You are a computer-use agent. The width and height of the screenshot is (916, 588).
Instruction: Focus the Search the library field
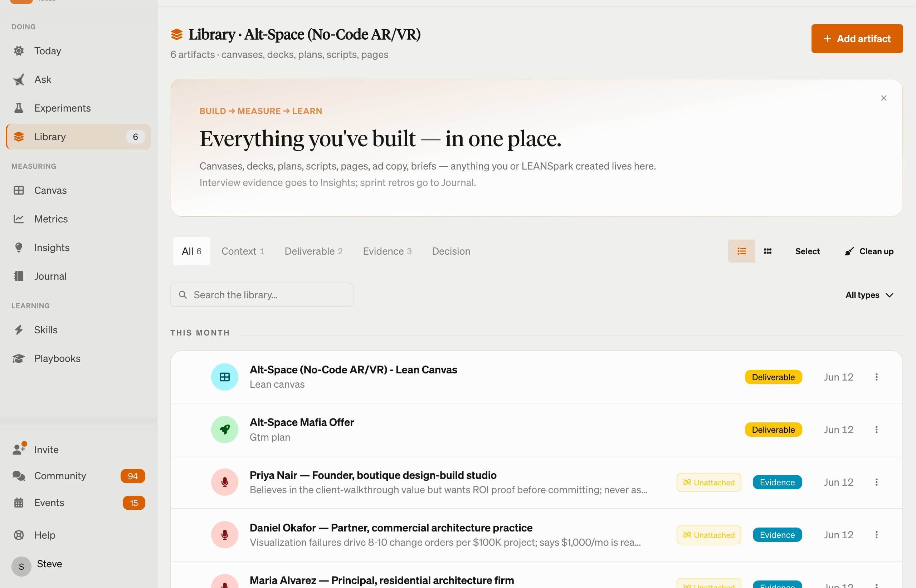click(x=262, y=295)
